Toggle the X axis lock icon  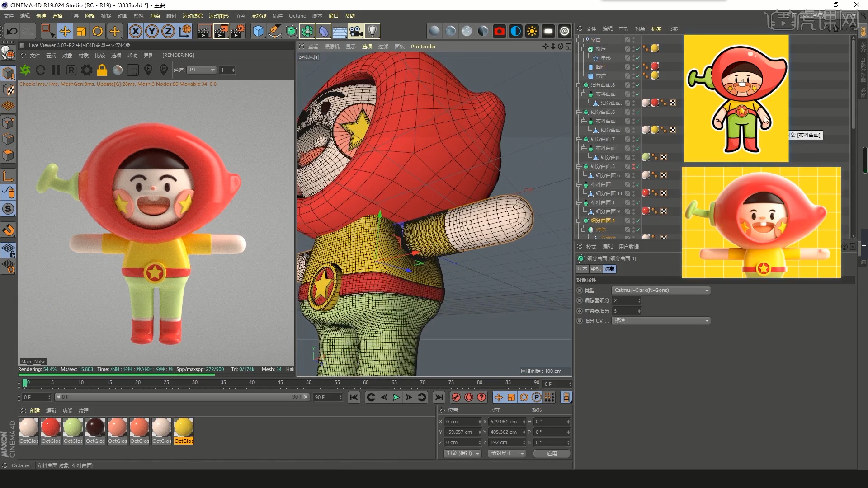coord(135,31)
